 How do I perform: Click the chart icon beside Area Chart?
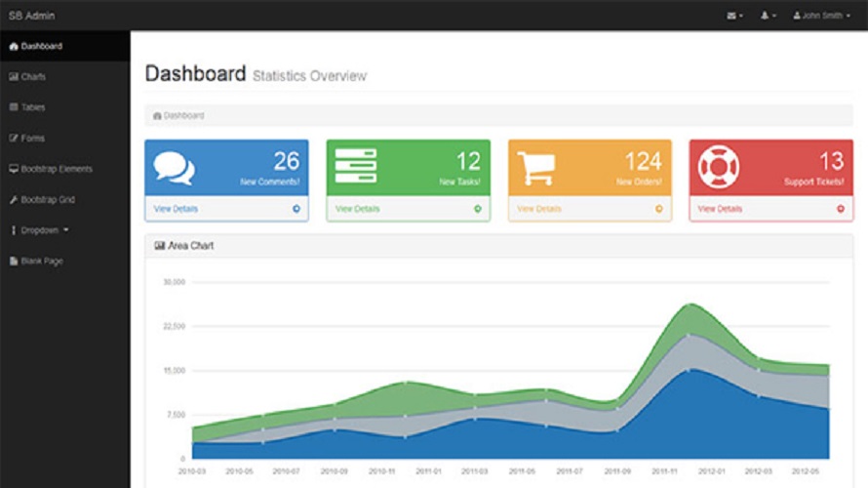point(159,245)
